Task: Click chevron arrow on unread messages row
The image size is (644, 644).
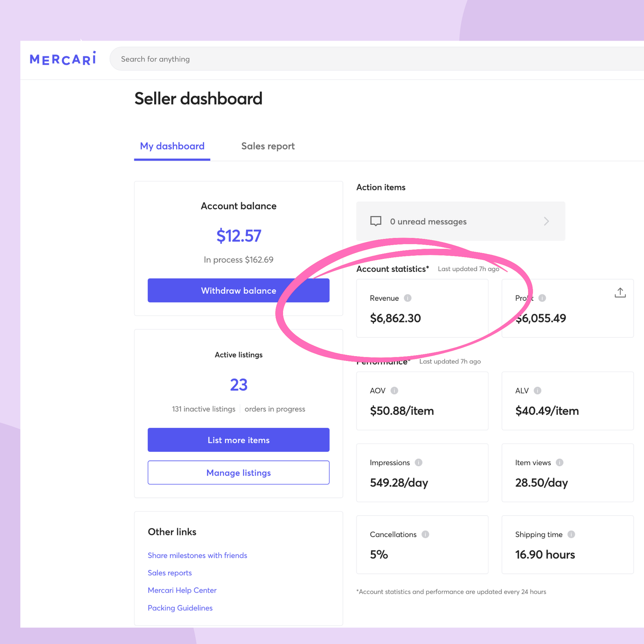Action: tap(546, 222)
